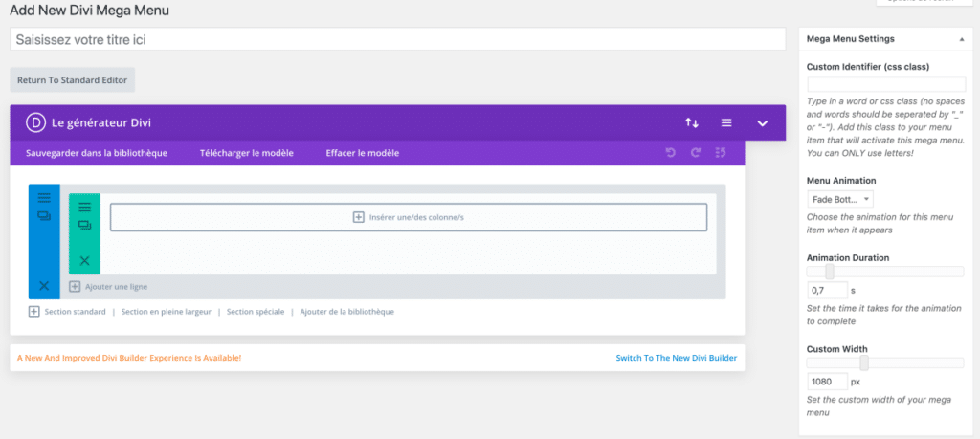980x439 pixels.
Task: Duplicate the blue section via clone icon
Action: click(x=44, y=216)
